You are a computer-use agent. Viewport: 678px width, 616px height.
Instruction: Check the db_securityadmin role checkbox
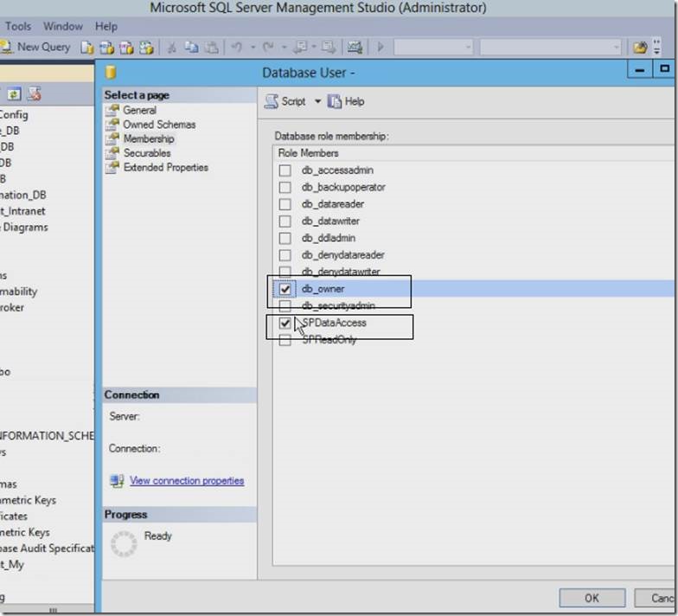click(x=285, y=306)
